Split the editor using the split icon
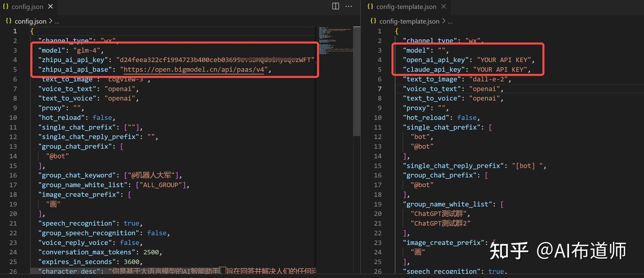The height and width of the screenshot is (278, 644). [335, 6]
